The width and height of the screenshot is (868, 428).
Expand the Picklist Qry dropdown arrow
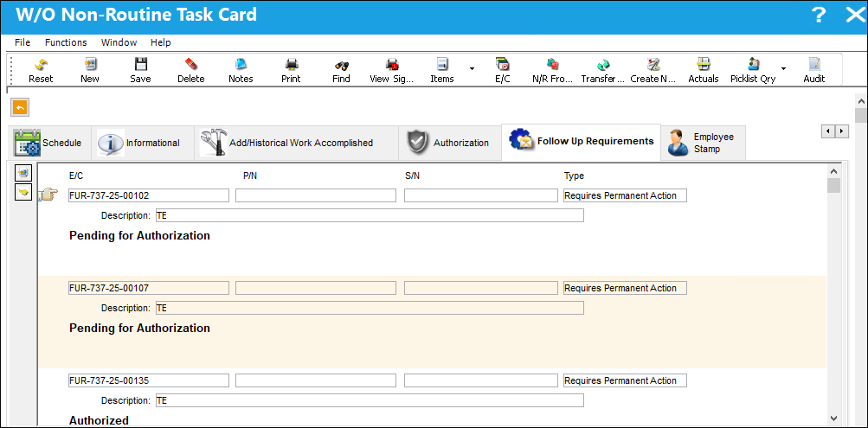pyautogui.click(x=783, y=69)
